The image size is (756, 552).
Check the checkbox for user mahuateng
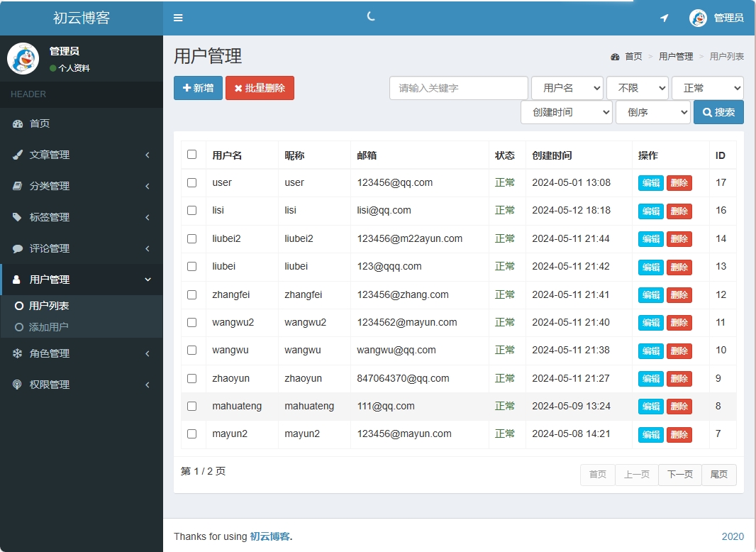(192, 406)
